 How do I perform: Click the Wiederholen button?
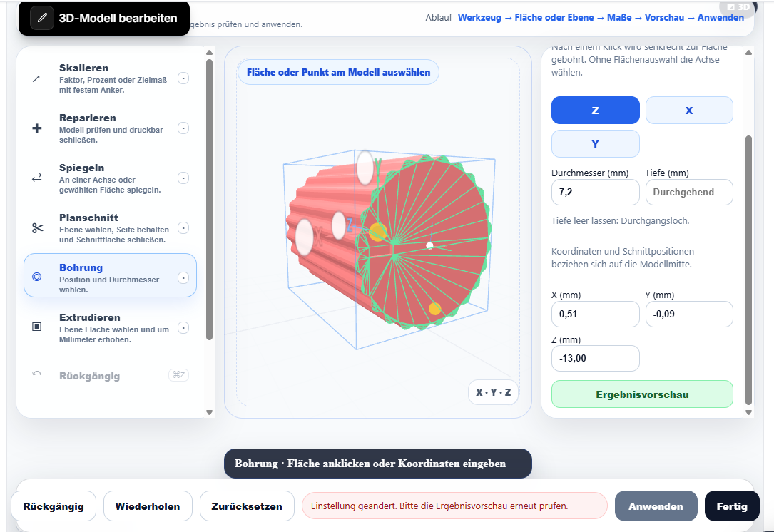(148, 506)
